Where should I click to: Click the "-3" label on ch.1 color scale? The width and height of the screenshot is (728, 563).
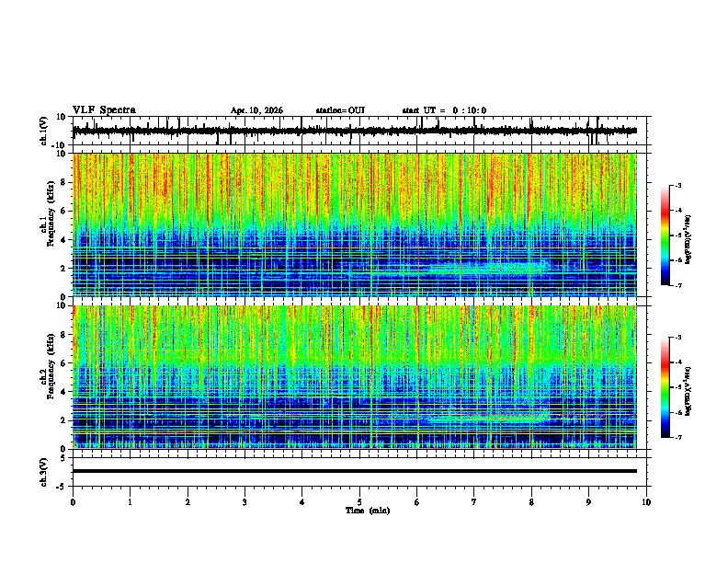click(x=678, y=185)
